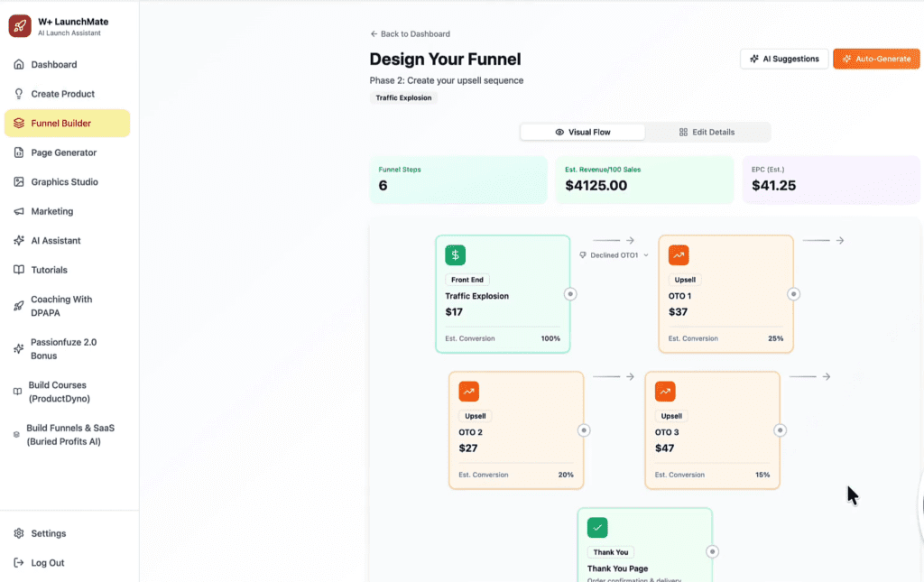Click the orange trend icon on OTO 1 card

(x=679, y=255)
